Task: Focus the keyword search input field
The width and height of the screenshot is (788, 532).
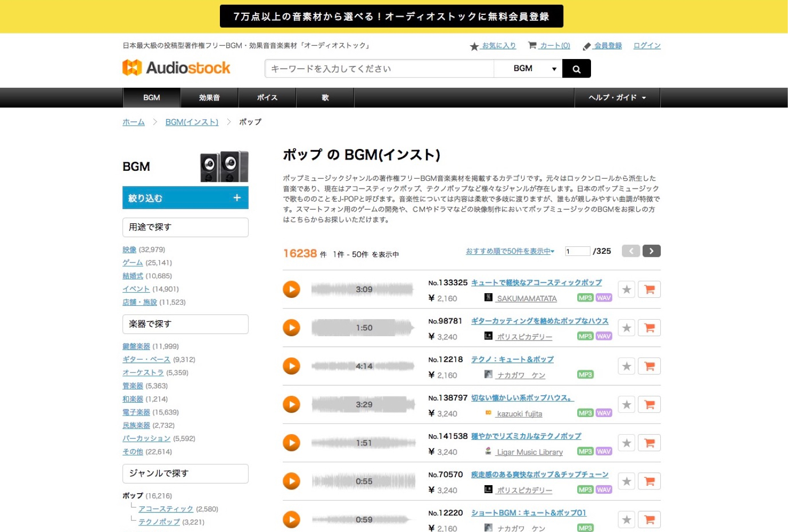Action: point(379,69)
